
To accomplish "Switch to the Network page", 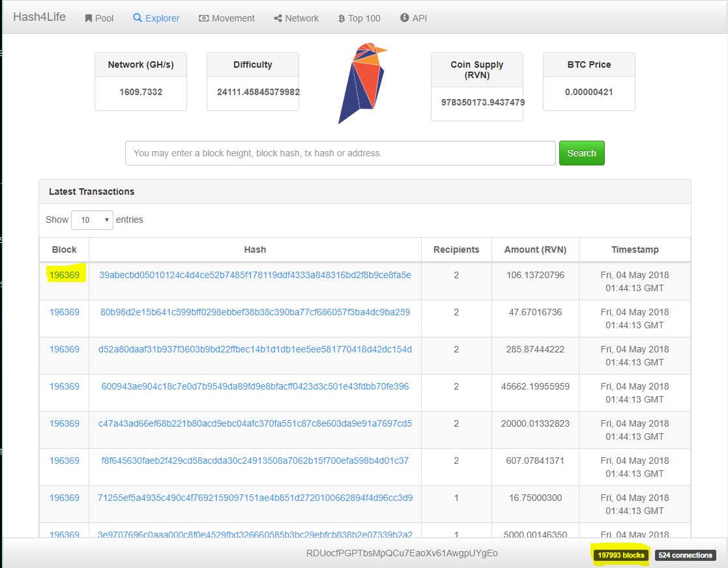I will point(296,18).
